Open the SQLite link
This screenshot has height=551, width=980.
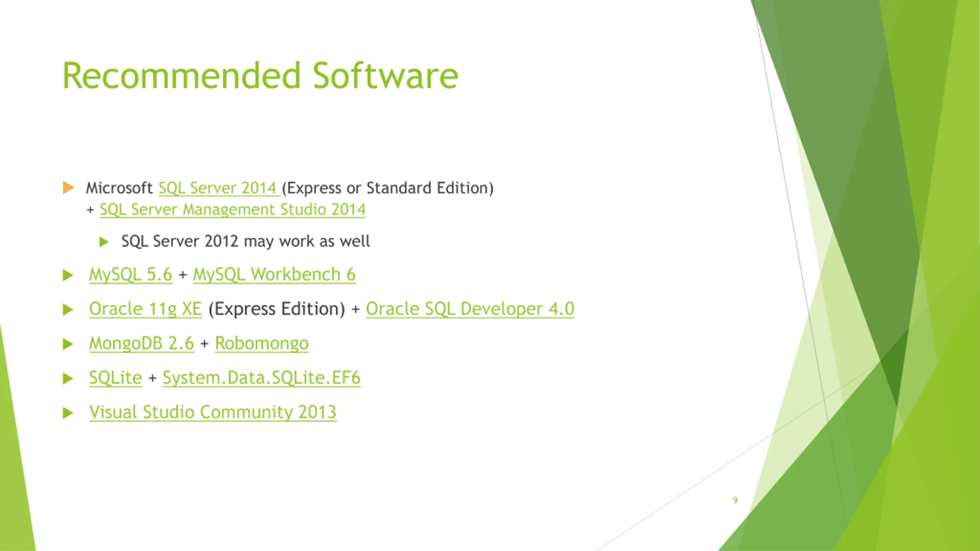115,378
